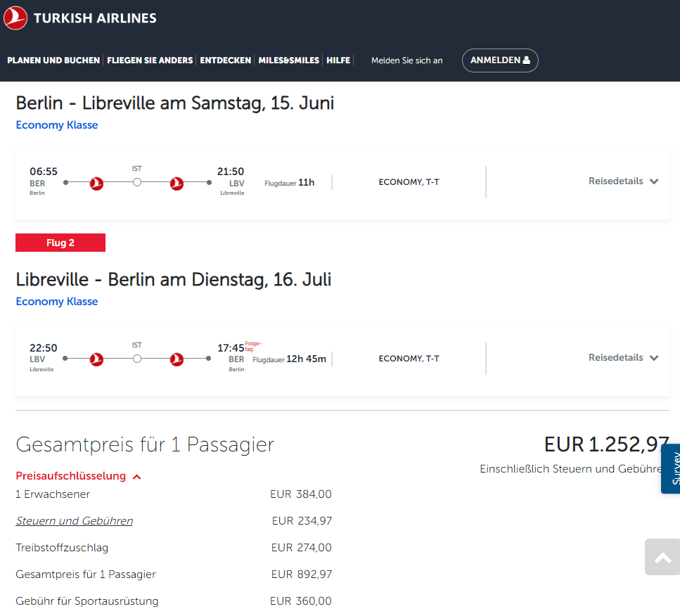Open the Steuern und Gebühren link
The image size is (680, 616).
point(74,521)
